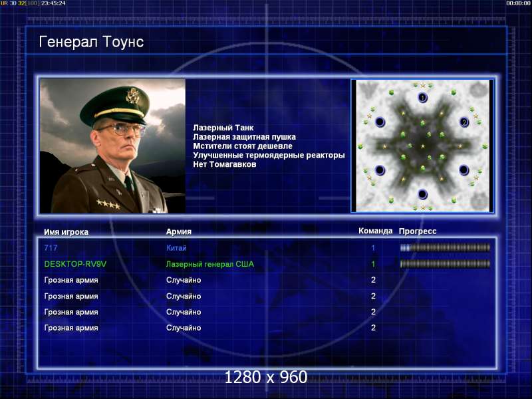This screenshot has width=532, height=399.
Task: Select the player name DESKTOP-RV9V
Action: [75, 264]
